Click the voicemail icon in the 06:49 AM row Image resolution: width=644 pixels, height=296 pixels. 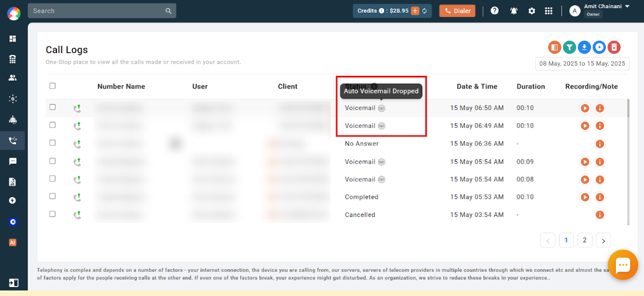tap(381, 126)
